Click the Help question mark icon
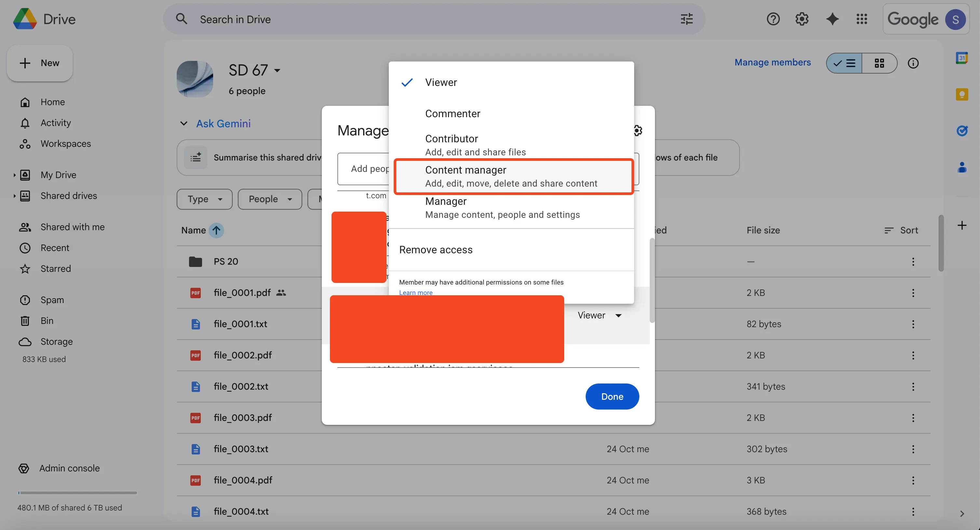Screen dimensions: 980x530 [773, 19]
